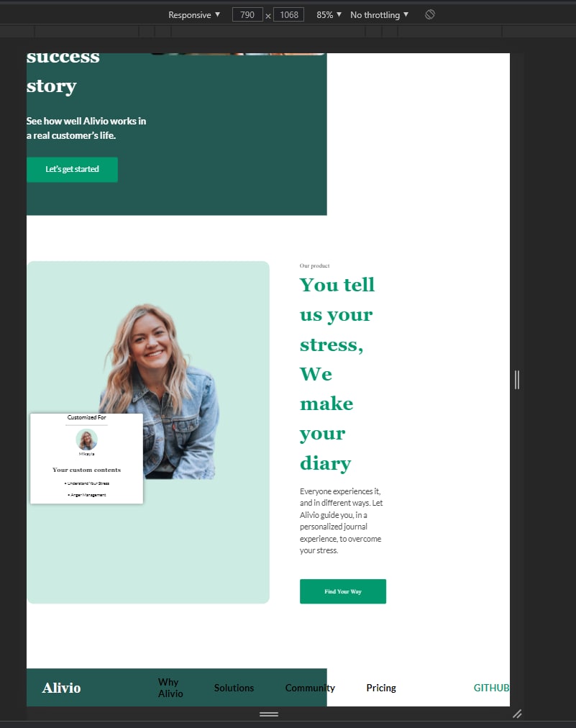
Task: Click the corner diagonal resize handle
Action: click(x=517, y=714)
